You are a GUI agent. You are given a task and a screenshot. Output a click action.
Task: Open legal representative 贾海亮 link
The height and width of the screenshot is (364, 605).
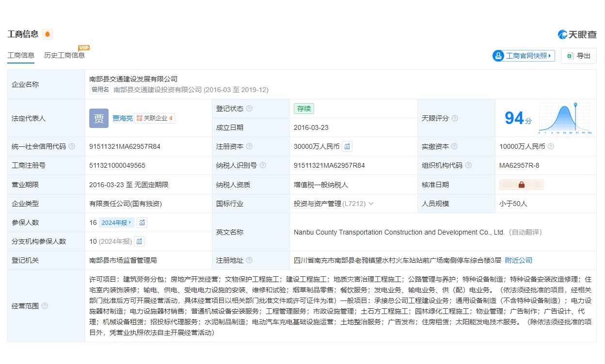click(122, 118)
